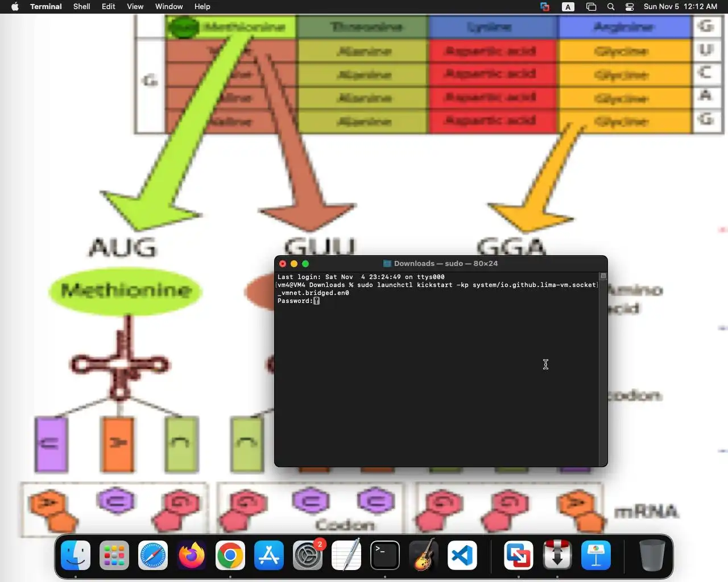Click the marks icon atop Terminal scrollbar

click(x=603, y=276)
